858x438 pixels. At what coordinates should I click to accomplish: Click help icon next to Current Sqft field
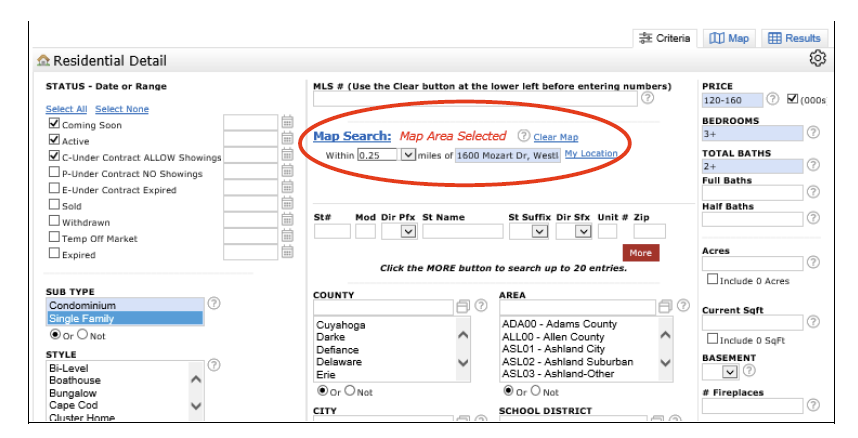pyautogui.click(x=813, y=321)
